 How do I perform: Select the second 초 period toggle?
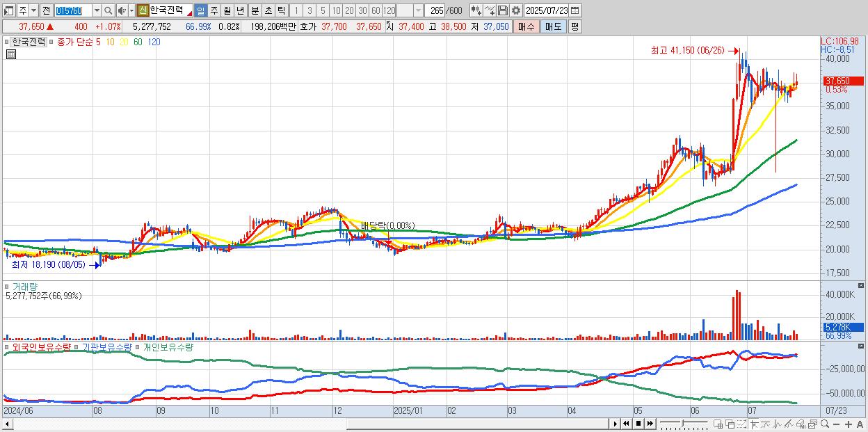268,10
